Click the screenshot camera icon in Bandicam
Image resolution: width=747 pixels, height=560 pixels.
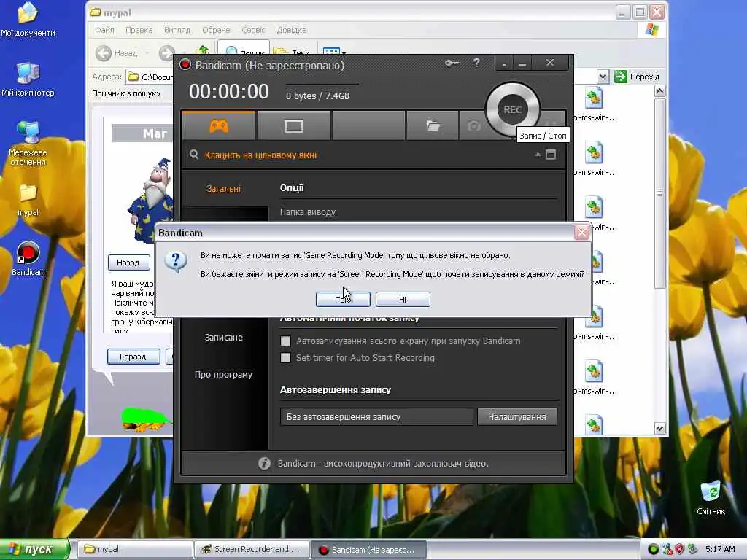(473, 125)
